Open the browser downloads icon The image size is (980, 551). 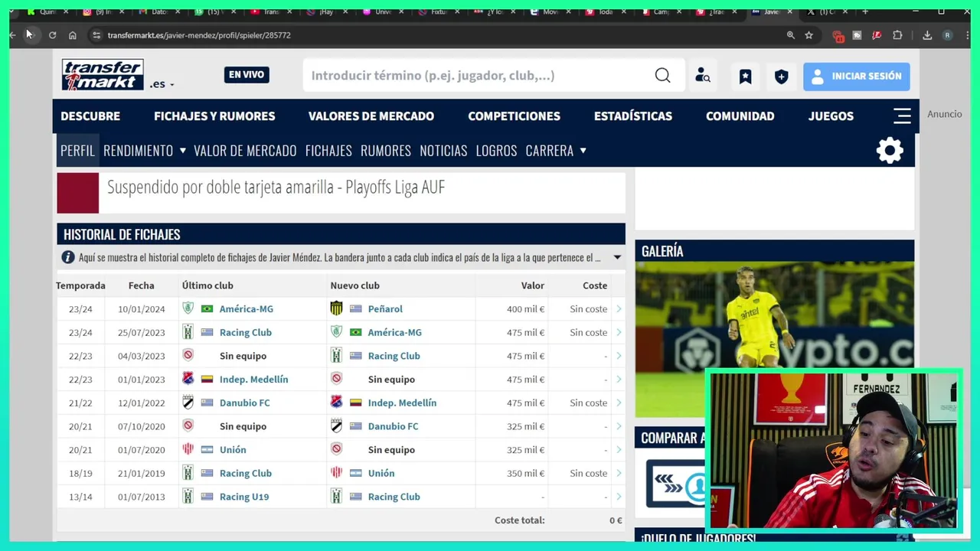point(927,35)
